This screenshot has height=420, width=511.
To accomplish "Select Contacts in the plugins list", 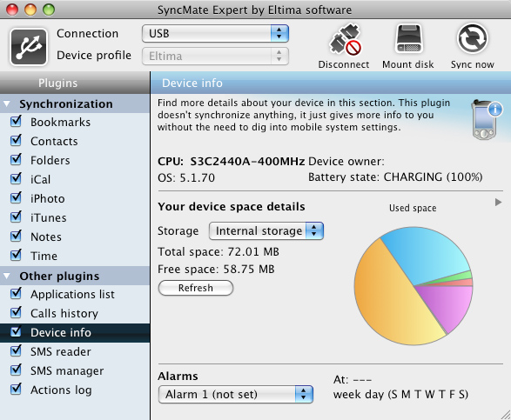I will (x=75, y=141).
